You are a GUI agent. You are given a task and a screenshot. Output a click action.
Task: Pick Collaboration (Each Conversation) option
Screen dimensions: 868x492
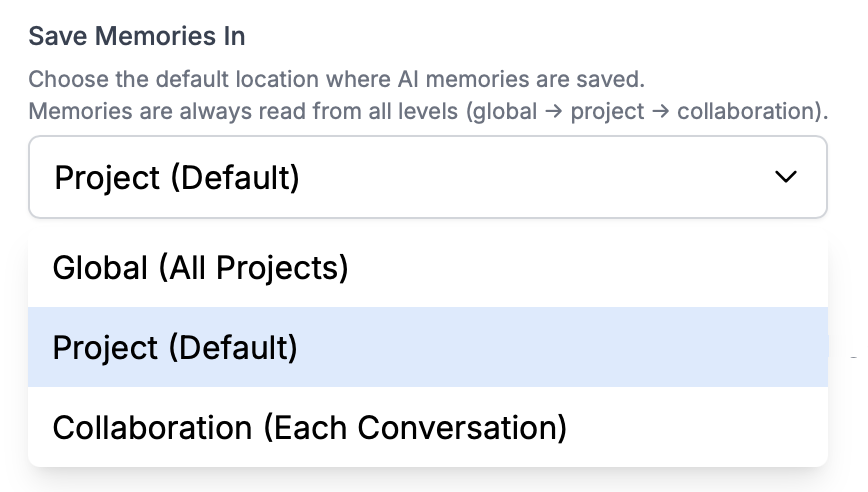coord(309,428)
